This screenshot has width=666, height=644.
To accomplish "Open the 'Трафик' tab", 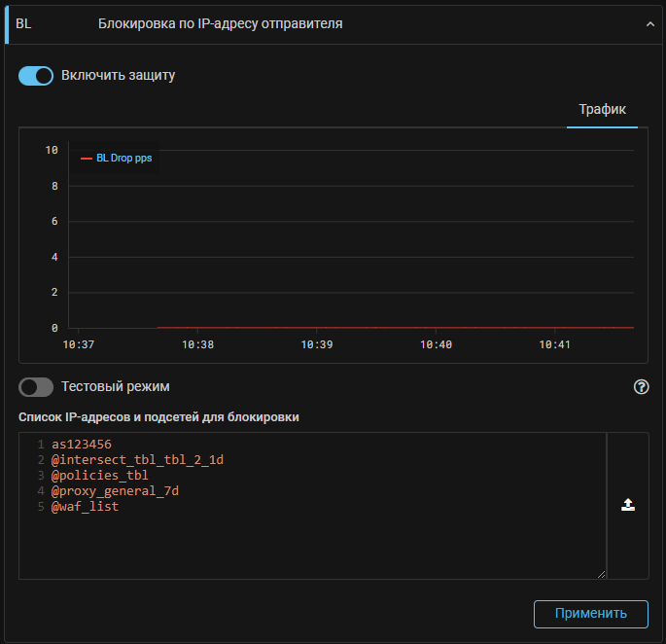I will (602, 109).
